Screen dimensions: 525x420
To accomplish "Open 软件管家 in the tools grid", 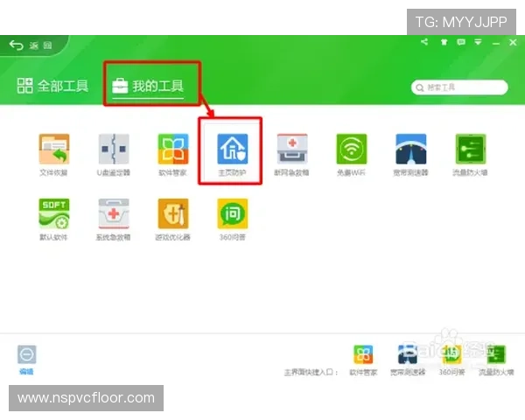I will (172, 150).
